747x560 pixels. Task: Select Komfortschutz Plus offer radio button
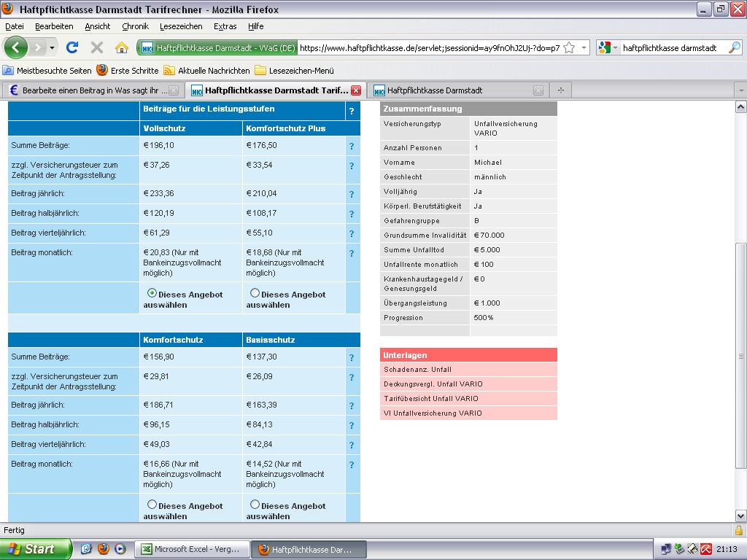tap(255, 293)
